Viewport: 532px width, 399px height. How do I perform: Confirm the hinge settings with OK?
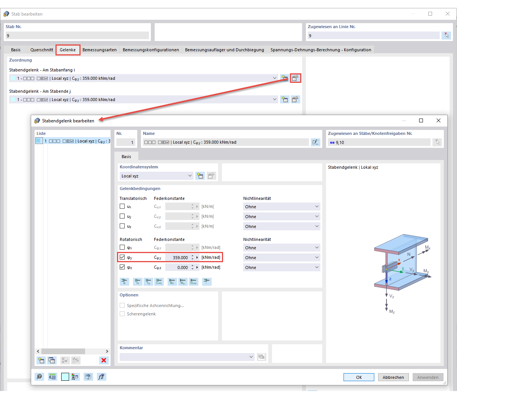[358, 377]
